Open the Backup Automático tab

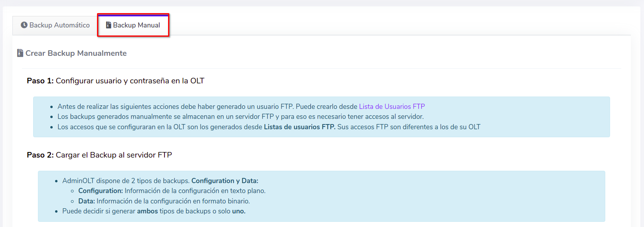click(55, 25)
